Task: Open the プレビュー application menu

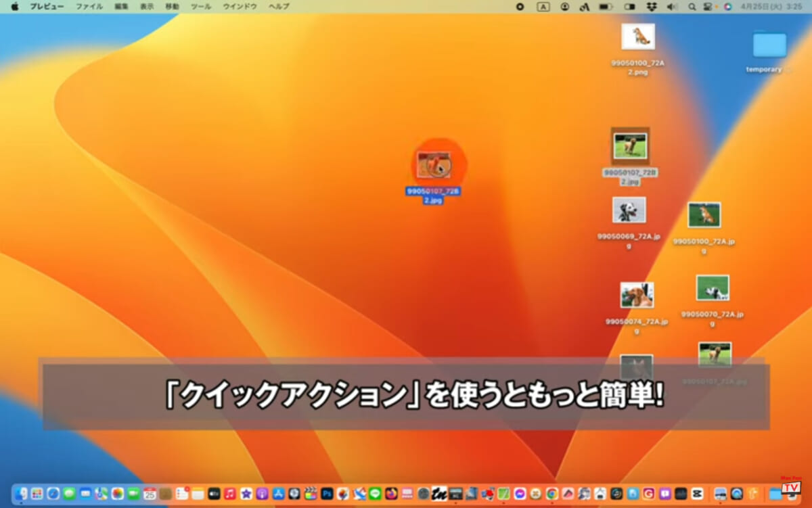Action: click(47, 6)
